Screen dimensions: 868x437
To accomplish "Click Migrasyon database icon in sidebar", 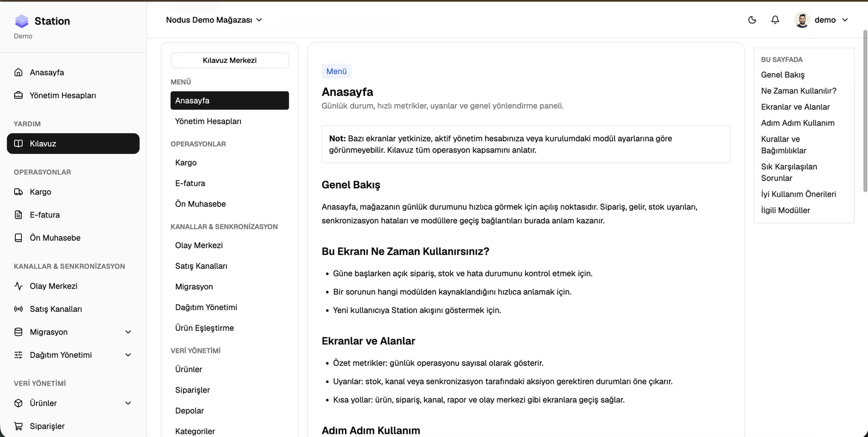I will coord(18,332).
